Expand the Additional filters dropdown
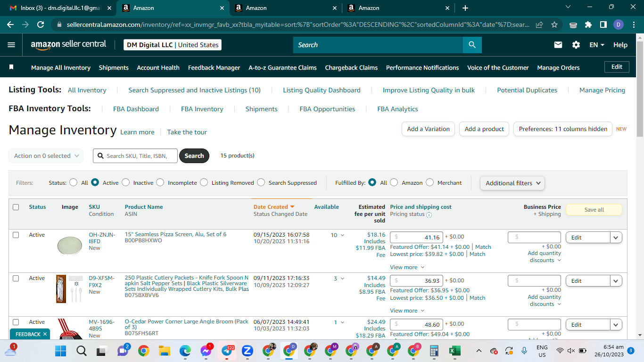The height and width of the screenshot is (362, 644). 512,183
